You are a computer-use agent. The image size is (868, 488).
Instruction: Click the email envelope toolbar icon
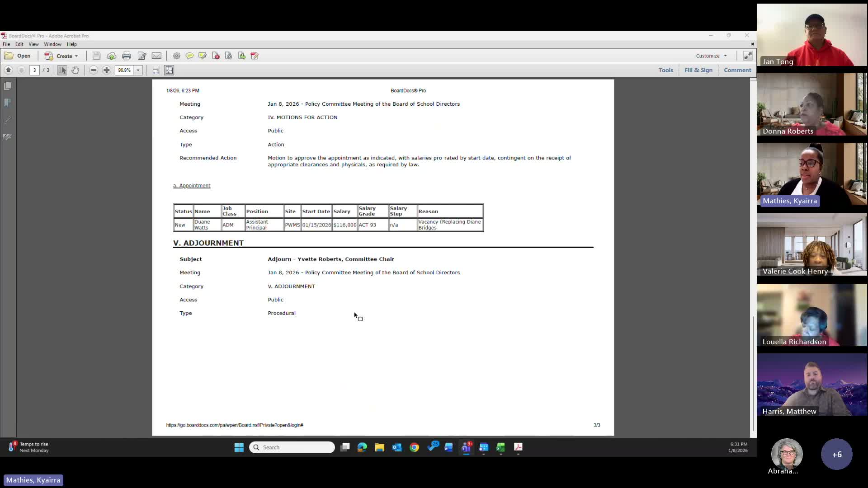coord(156,56)
